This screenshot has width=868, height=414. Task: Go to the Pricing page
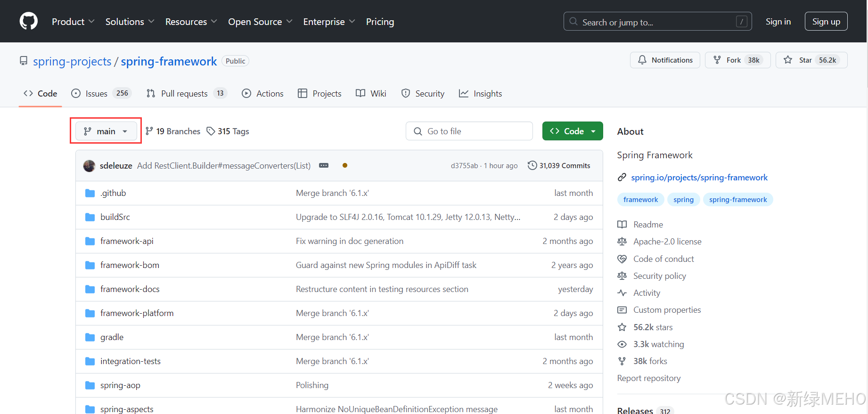[380, 22]
